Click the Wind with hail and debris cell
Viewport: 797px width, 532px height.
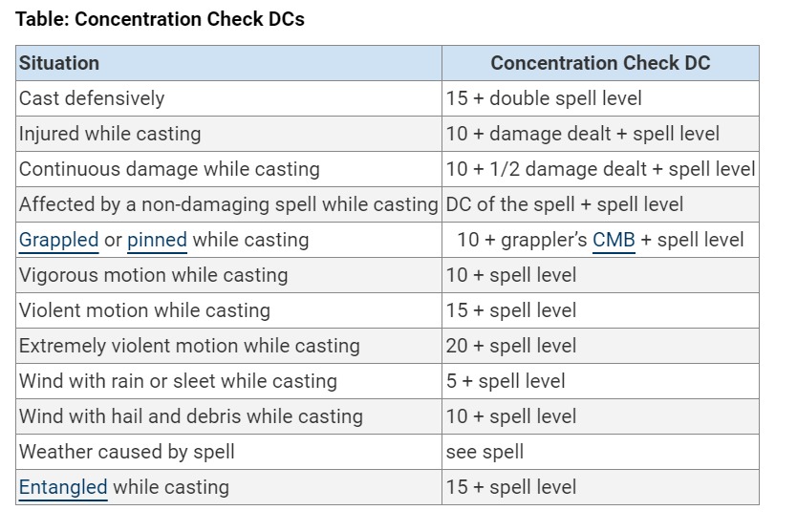click(x=191, y=416)
